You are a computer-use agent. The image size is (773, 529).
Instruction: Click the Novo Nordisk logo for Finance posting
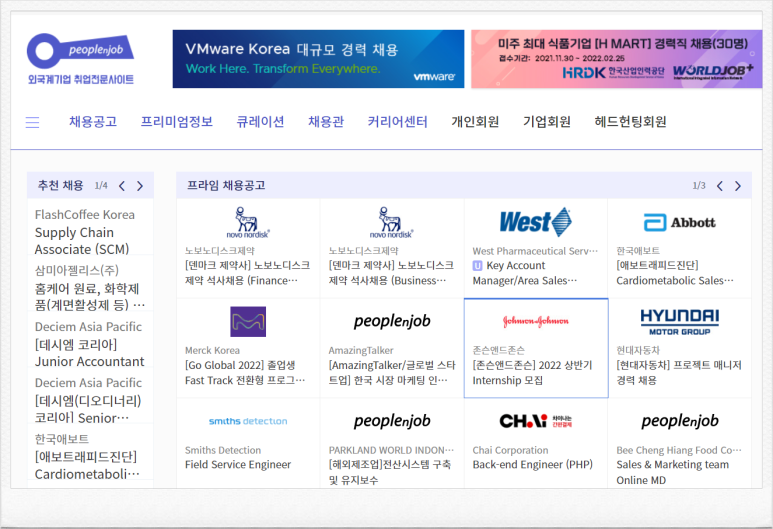[248, 222]
